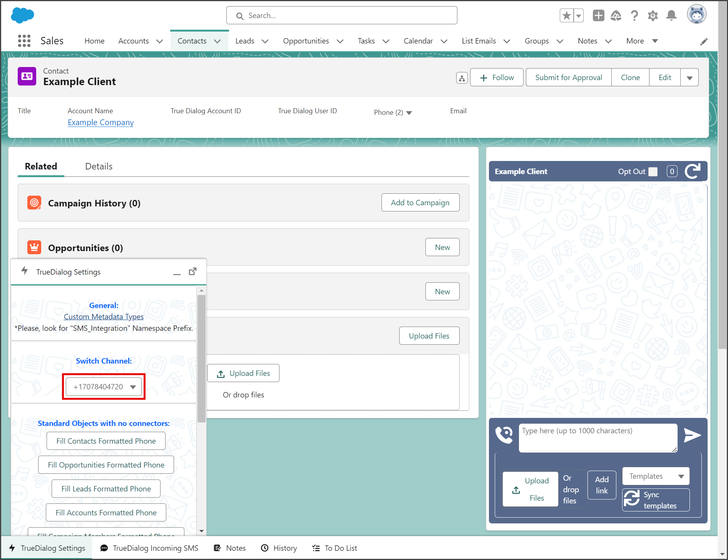728x560 pixels.
Task: View the contact hierarchy icon
Action: coord(462,78)
